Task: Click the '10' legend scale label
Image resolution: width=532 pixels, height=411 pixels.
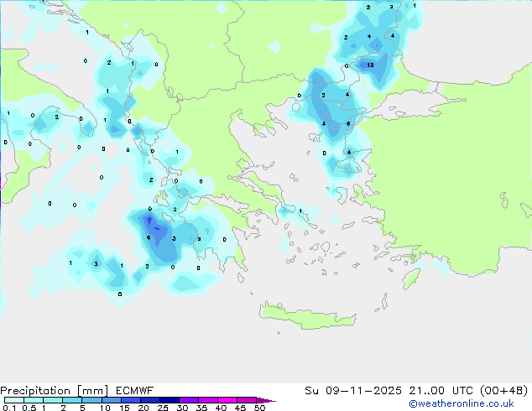Action: [105, 408]
